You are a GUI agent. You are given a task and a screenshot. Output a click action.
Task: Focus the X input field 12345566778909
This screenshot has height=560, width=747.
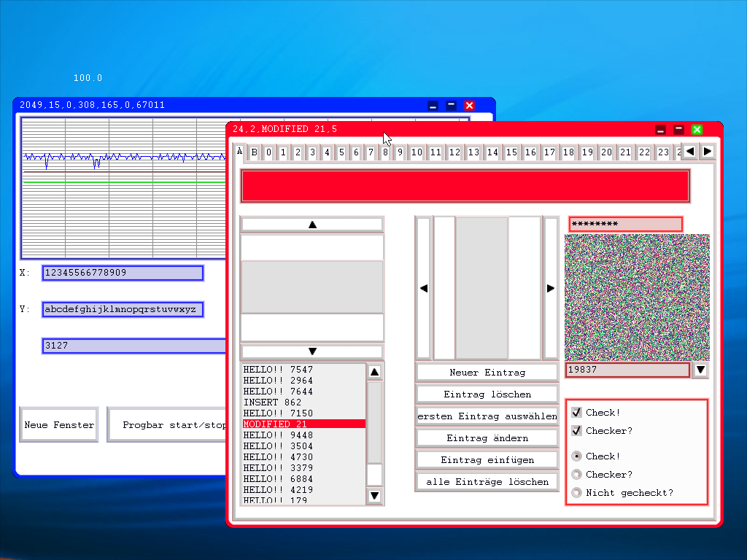tap(123, 273)
